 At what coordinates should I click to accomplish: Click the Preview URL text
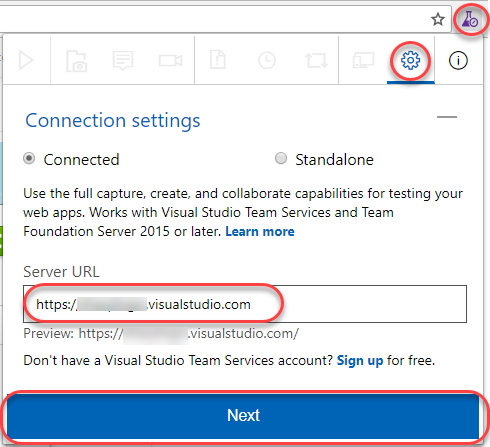[161, 333]
